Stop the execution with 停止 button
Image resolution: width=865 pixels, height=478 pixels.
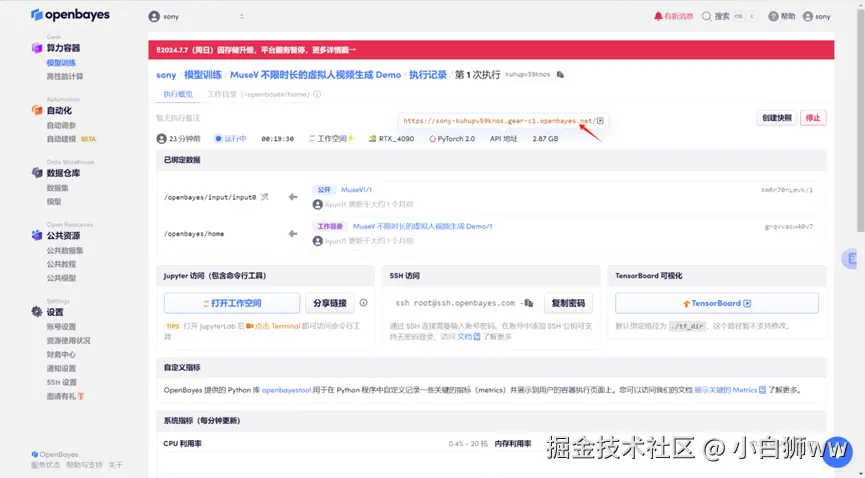[813, 118]
